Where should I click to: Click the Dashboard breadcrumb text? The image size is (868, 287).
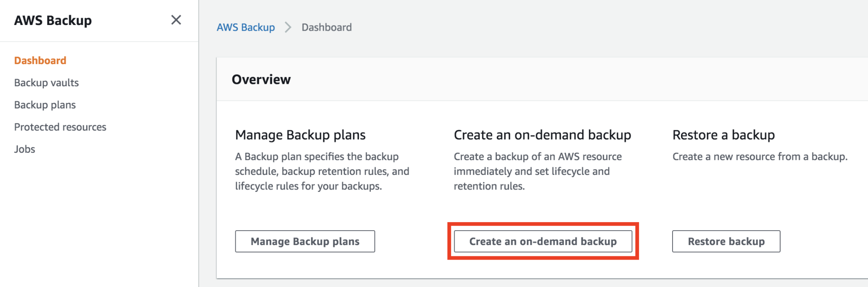(x=327, y=27)
